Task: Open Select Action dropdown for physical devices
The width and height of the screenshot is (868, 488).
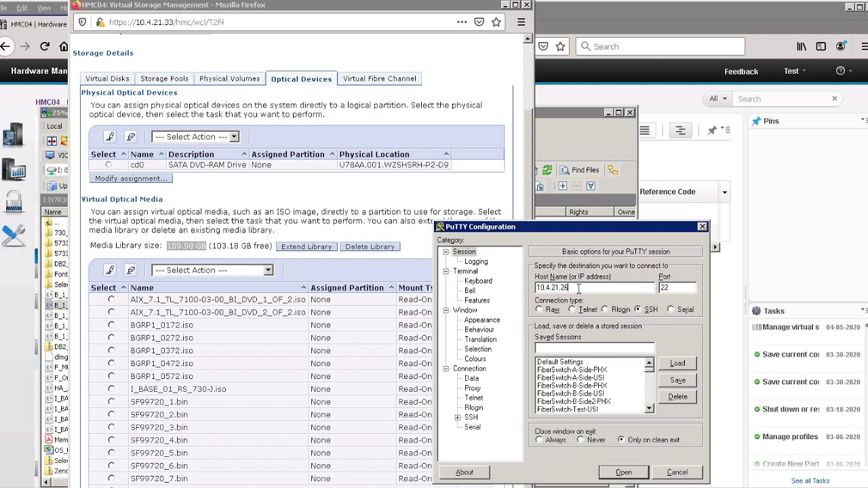Action: pos(195,137)
